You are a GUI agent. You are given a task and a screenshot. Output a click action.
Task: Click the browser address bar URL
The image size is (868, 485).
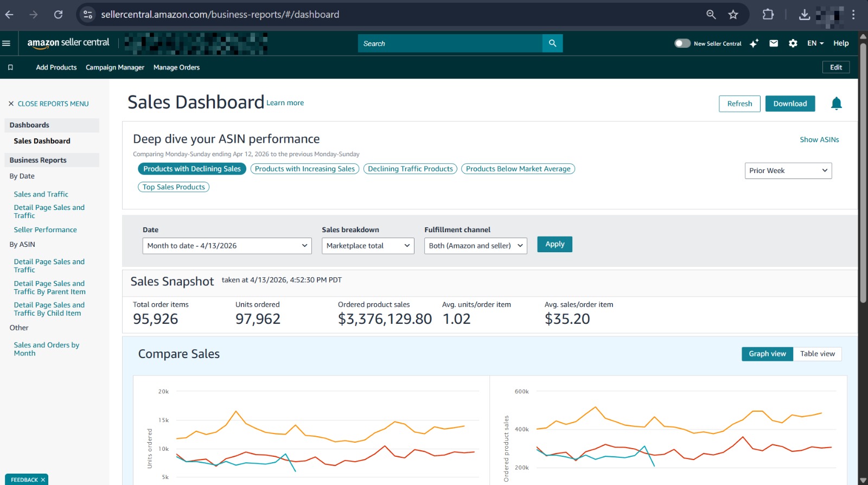click(x=220, y=15)
